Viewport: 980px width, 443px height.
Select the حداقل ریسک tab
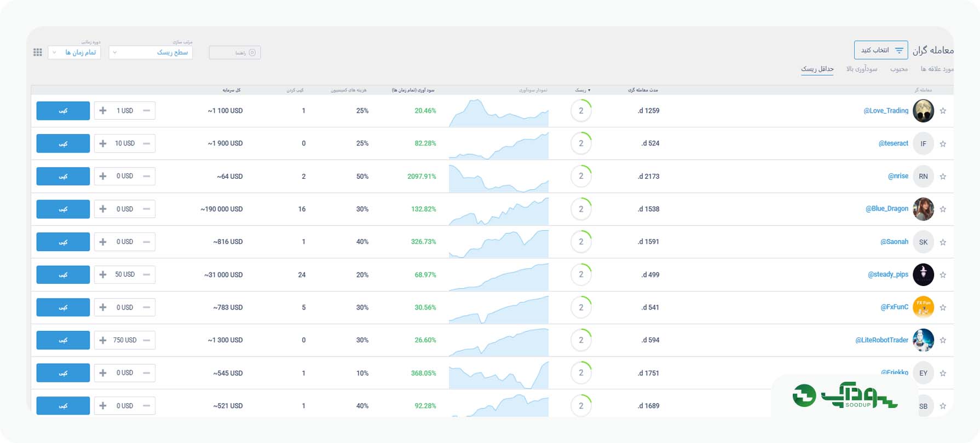click(x=817, y=69)
